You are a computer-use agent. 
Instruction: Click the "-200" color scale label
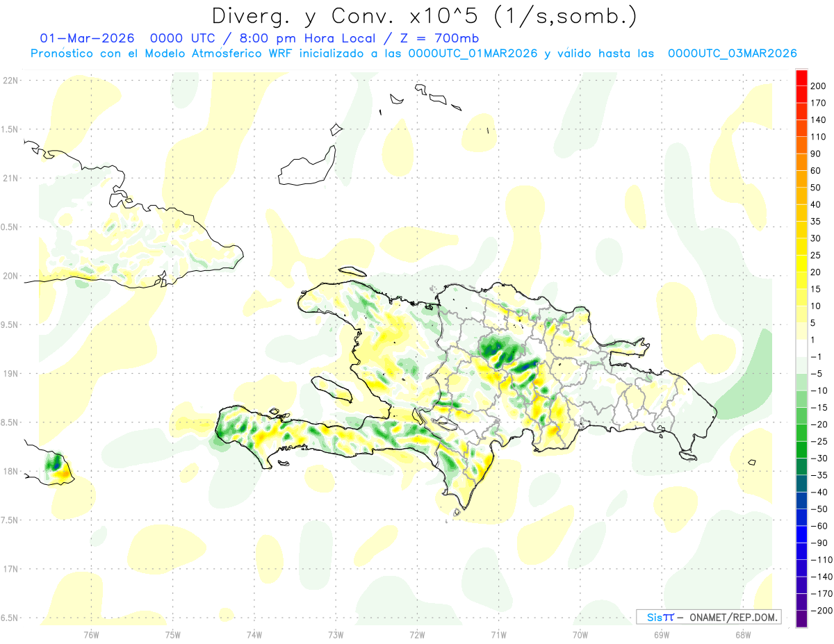coord(821,610)
